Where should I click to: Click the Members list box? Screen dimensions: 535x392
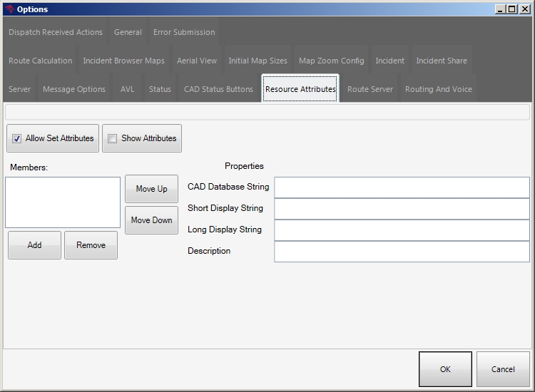63,202
